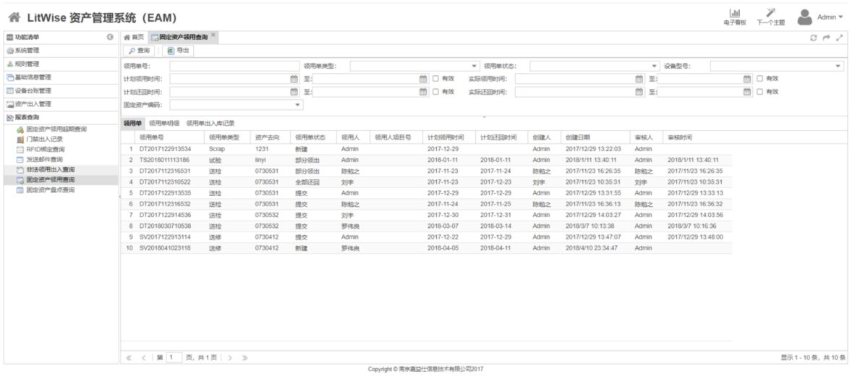Image resolution: width=868 pixels, height=382 pixels.
Task: Open calendar picker for 计划领用时间 start
Action: coord(294,79)
